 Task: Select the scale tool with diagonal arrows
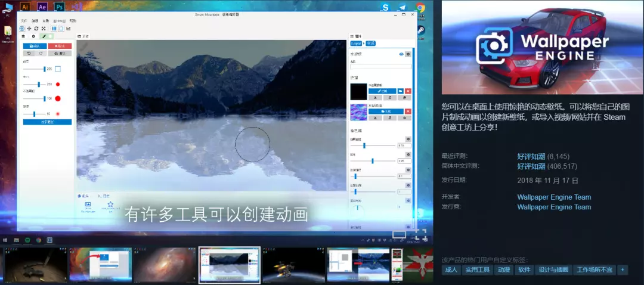pyautogui.click(x=43, y=29)
